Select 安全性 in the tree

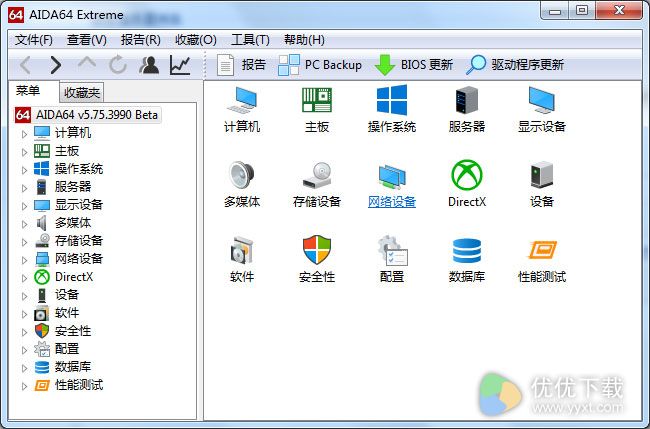(73, 331)
